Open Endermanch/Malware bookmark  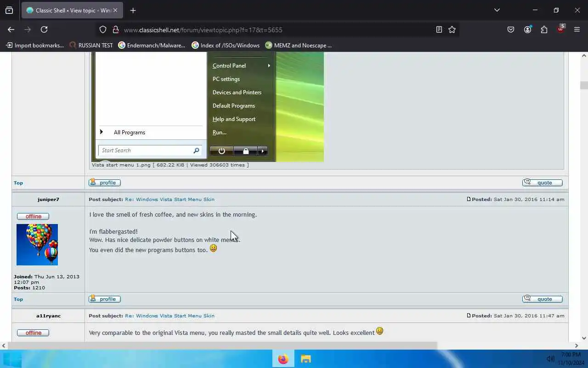[x=152, y=45]
